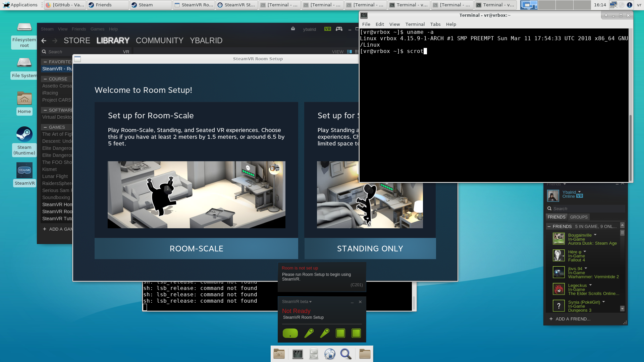Screen dimensions: 644x362
Task: Click the second controller status icon in SteamVR
Action: pyautogui.click(x=325, y=333)
